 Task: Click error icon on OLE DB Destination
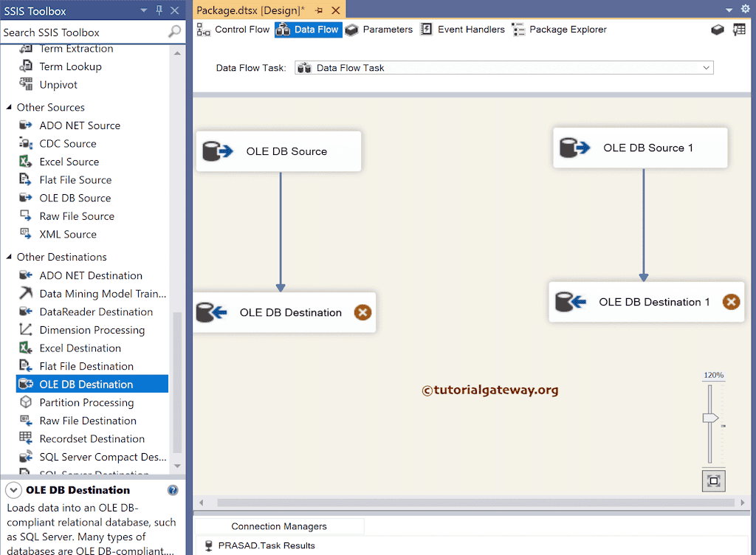pos(362,312)
